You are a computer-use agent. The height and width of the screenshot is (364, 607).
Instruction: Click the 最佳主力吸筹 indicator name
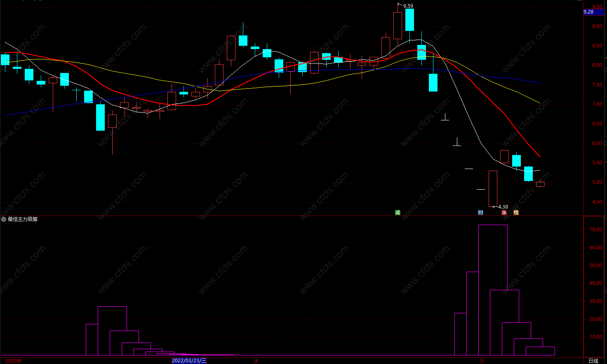pyautogui.click(x=23, y=219)
